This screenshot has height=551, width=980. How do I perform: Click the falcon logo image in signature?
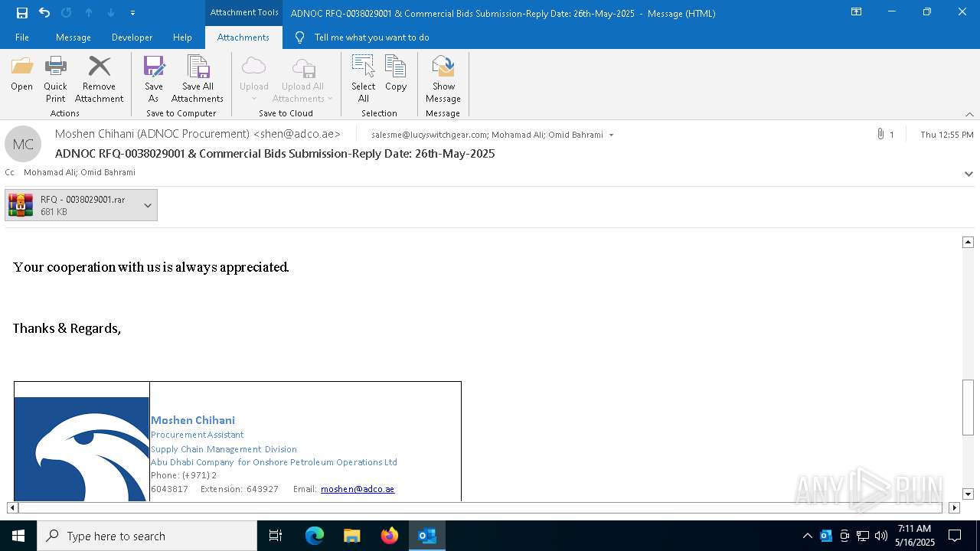[x=81, y=449]
